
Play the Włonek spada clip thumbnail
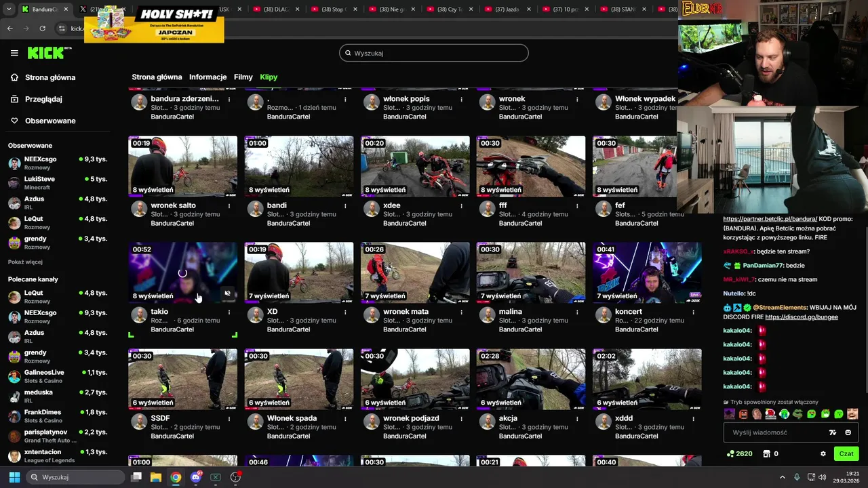point(299,380)
